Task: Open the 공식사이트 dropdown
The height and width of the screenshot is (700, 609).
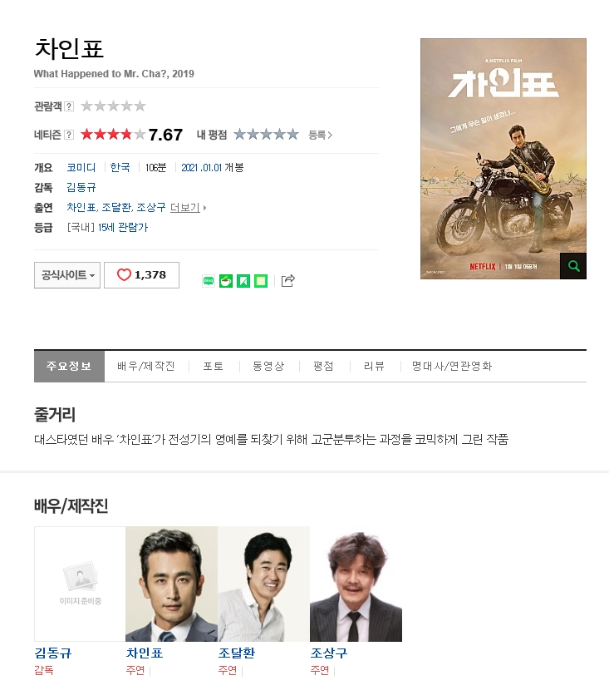Action: 67,275
